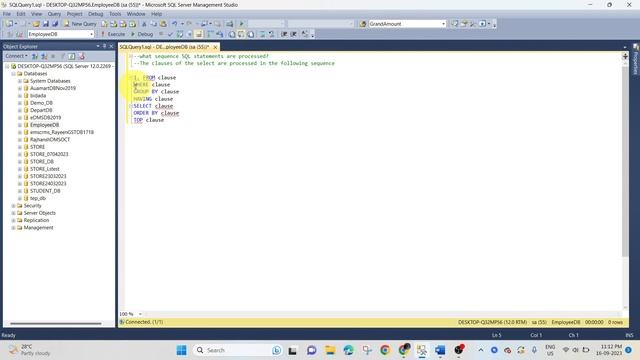Viewport: 640px width, 360px height.
Task: Open File Explorer from the taskbar
Action: pos(330,350)
